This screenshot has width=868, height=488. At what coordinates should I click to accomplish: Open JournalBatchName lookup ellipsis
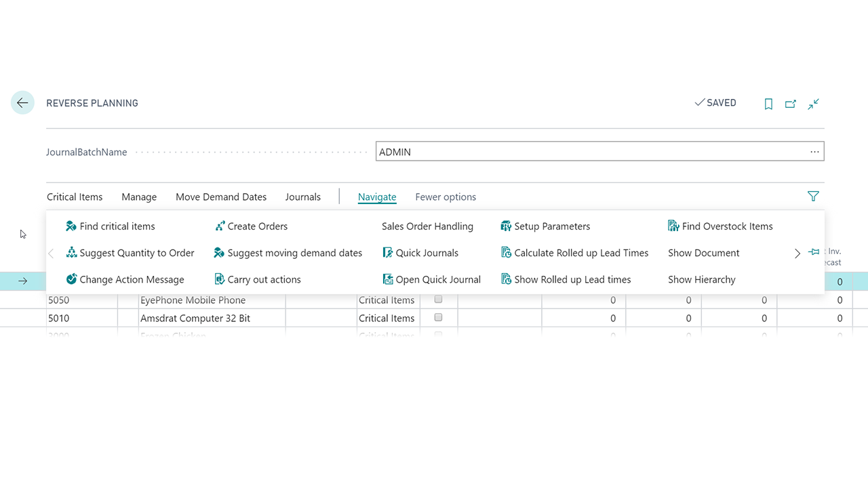coord(814,152)
